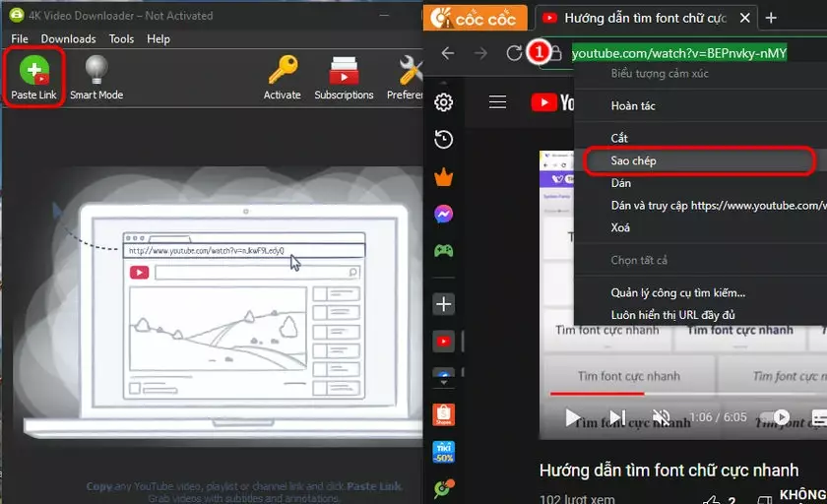Select Sao chép from context menu
This screenshot has width=827, height=504.
(x=633, y=160)
